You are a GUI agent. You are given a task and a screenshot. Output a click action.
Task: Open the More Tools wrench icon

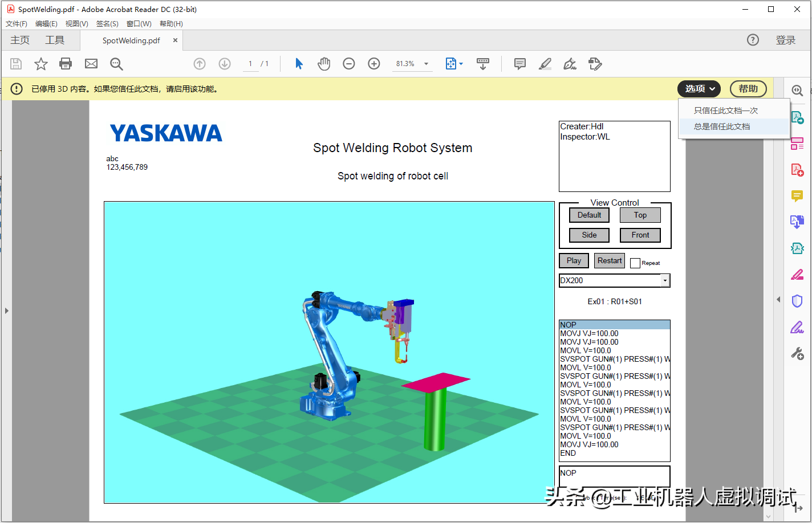click(797, 354)
